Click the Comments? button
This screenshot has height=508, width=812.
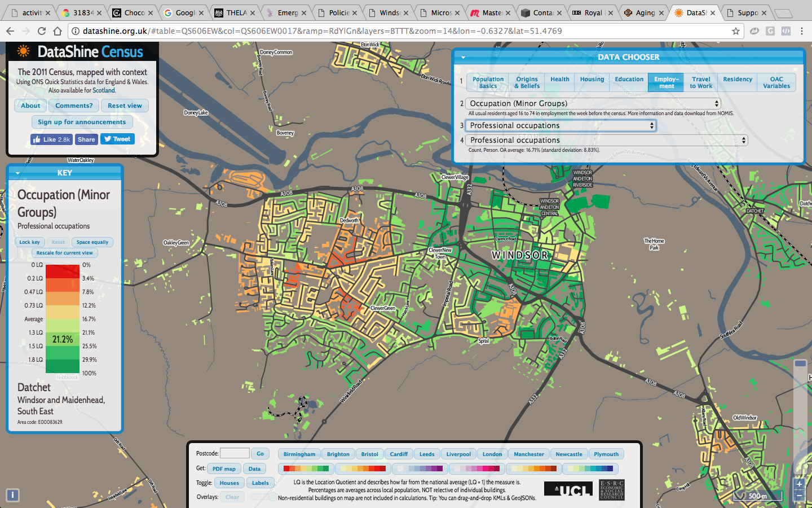[74, 106]
